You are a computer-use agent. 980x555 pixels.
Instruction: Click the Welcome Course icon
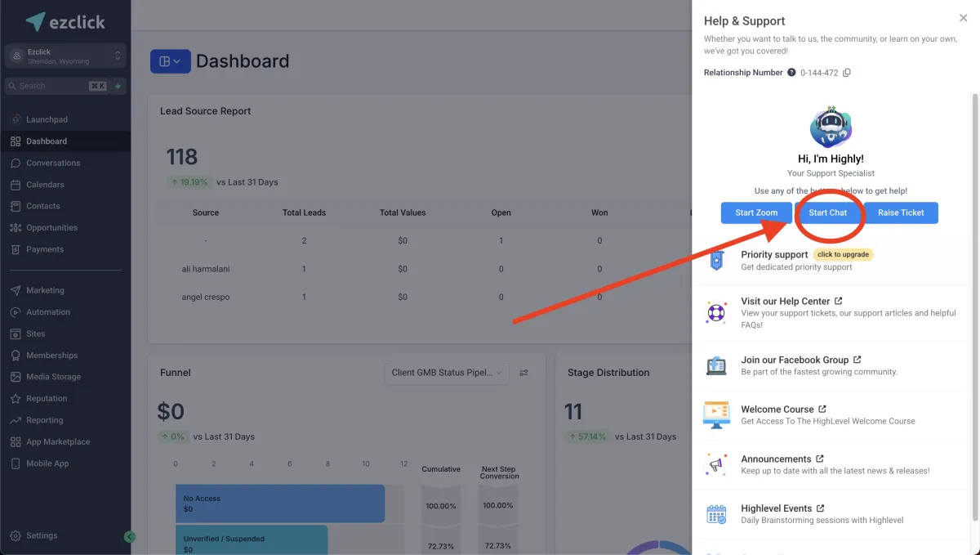pos(716,414)
